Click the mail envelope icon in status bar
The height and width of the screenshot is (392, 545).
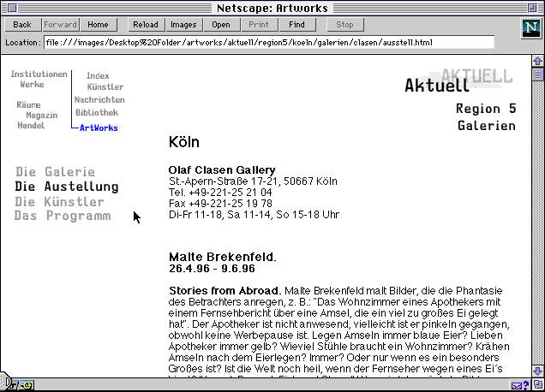pos(516,385)
